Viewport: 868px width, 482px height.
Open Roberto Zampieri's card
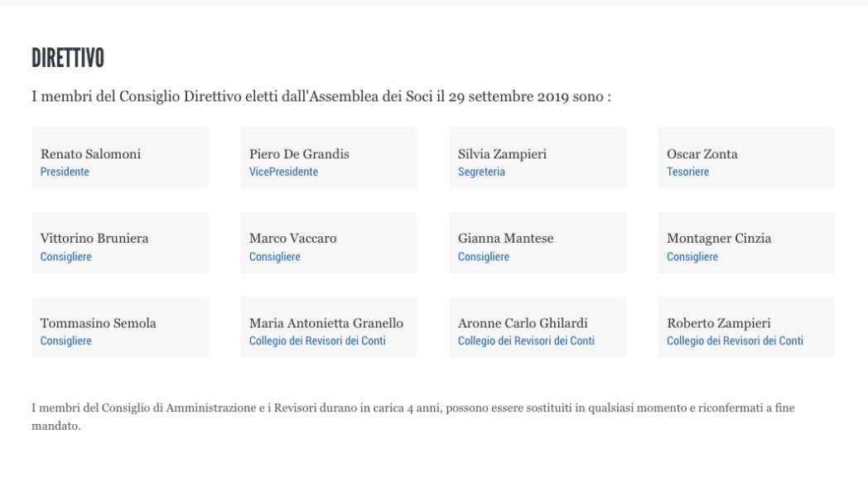(745, 327)
